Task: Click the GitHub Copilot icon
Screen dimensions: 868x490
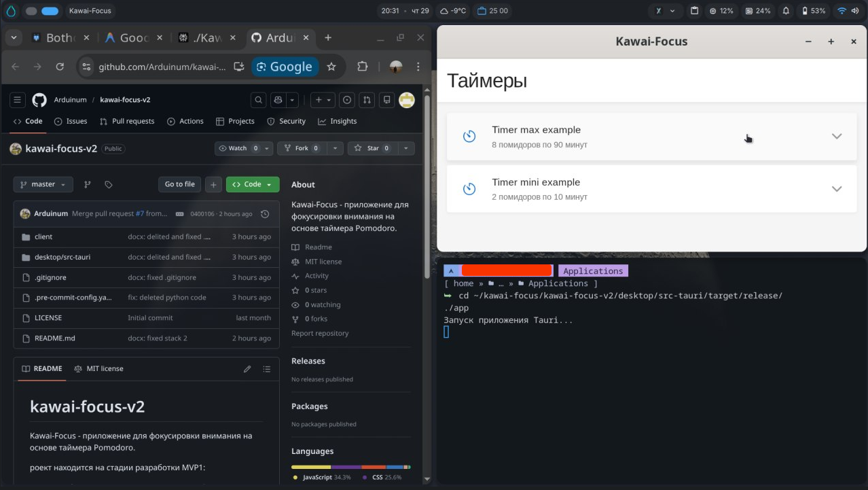Action: [278, 100]
